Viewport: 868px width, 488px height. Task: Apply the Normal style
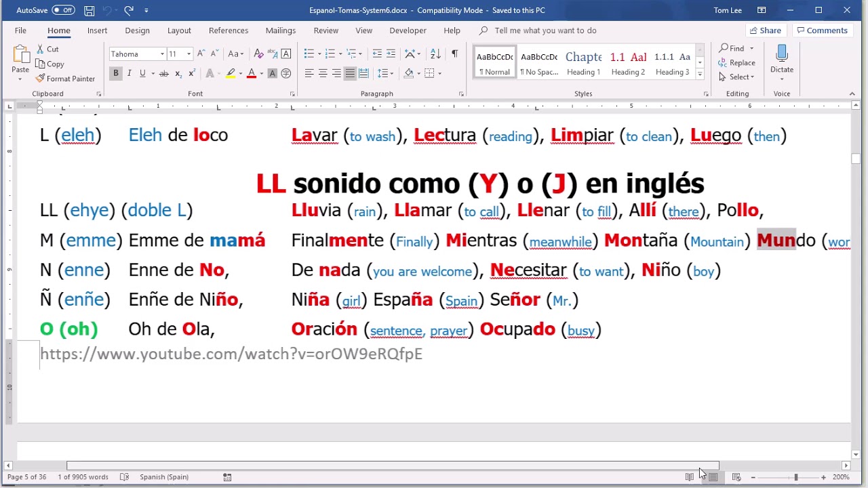494,62
